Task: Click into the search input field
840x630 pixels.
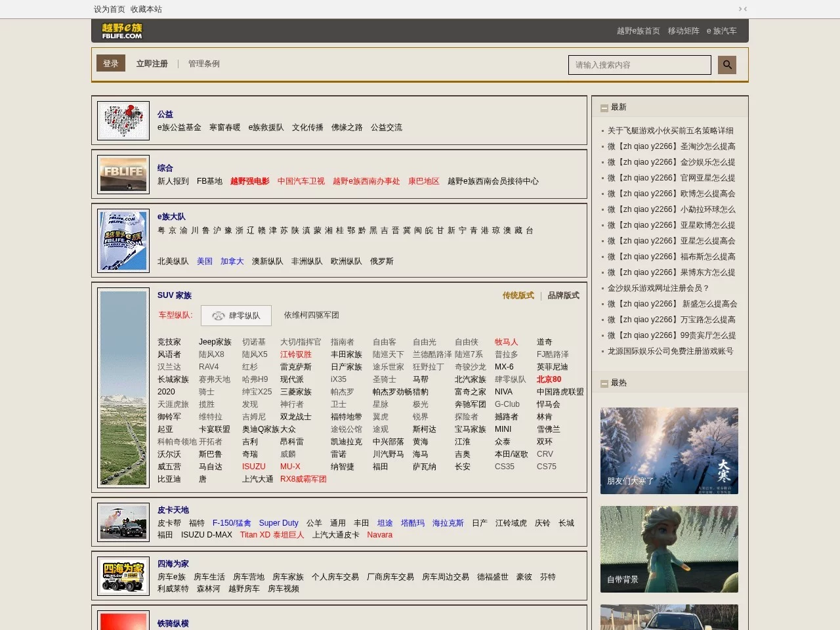Action: click(639, 65)
